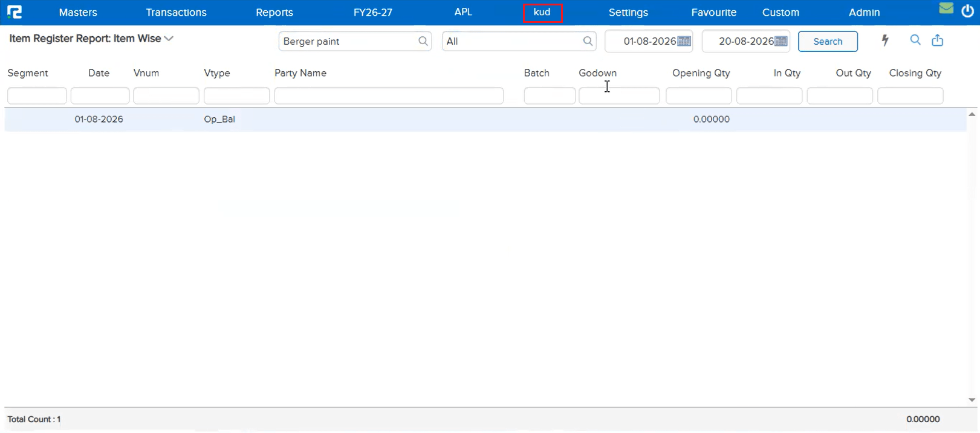The image size is (980, 433).
Task: Click the Party Name filter box
Action: point(389,95)
